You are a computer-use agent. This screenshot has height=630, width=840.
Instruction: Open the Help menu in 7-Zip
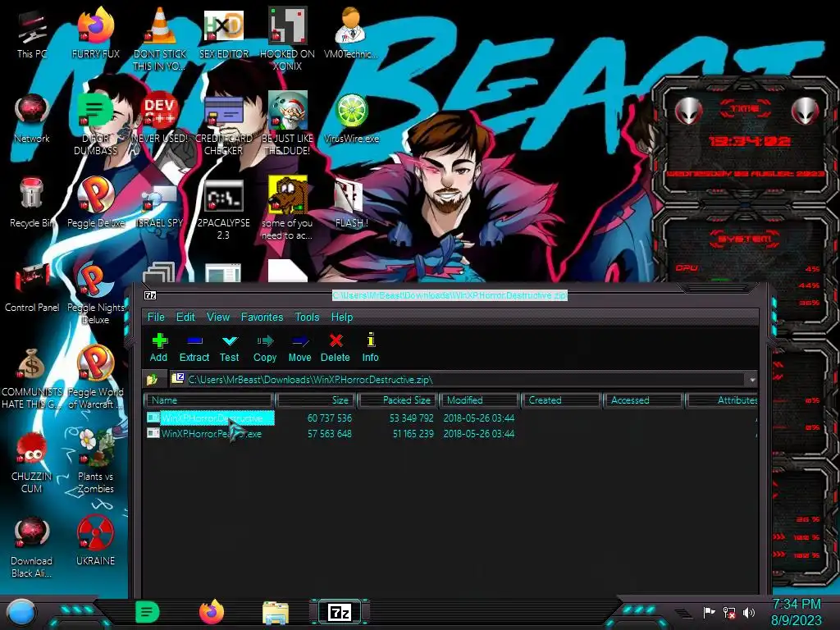[x=342, y=317]
